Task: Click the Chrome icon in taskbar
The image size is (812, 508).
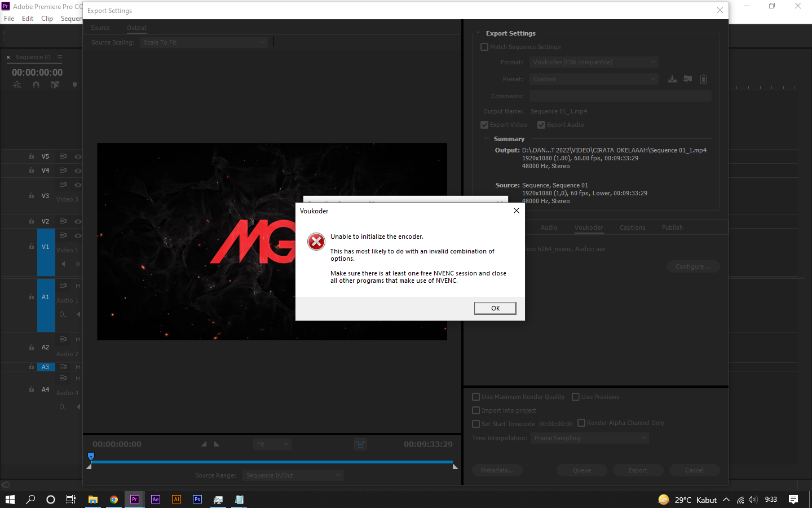Action: [x=114, y=499]
